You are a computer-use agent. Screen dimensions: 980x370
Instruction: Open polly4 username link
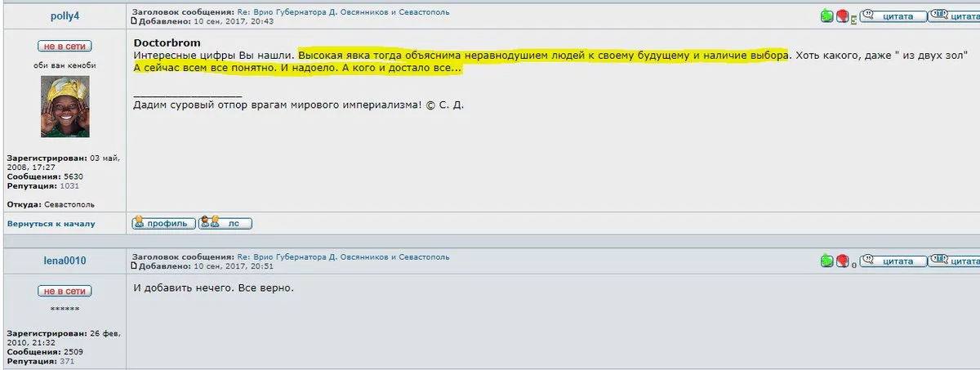tap(65, 15)
